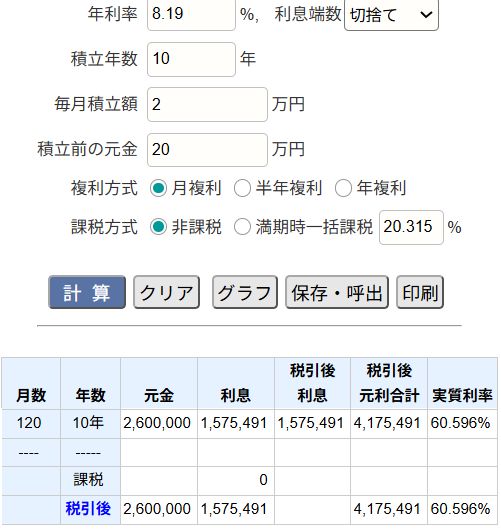Click the 実質利率 column header
This screenshot has height=532, width=501.
point(462,395)
